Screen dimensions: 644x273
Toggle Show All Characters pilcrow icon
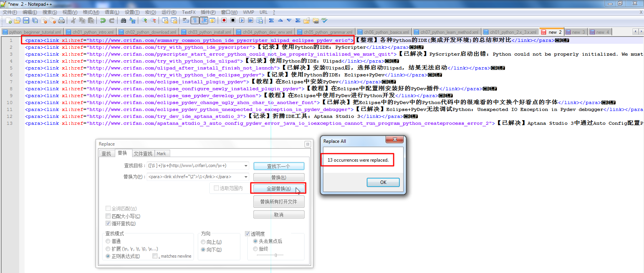(195, 20)
